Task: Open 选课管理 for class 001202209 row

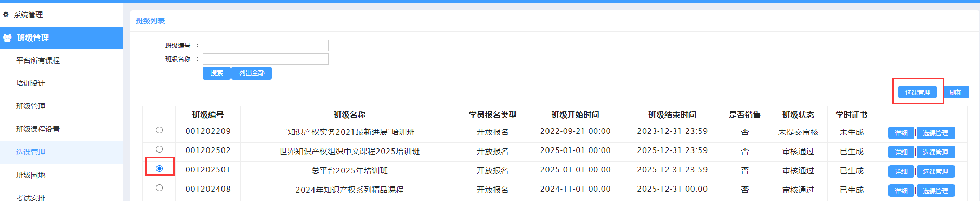Action: tap(935, 133)
